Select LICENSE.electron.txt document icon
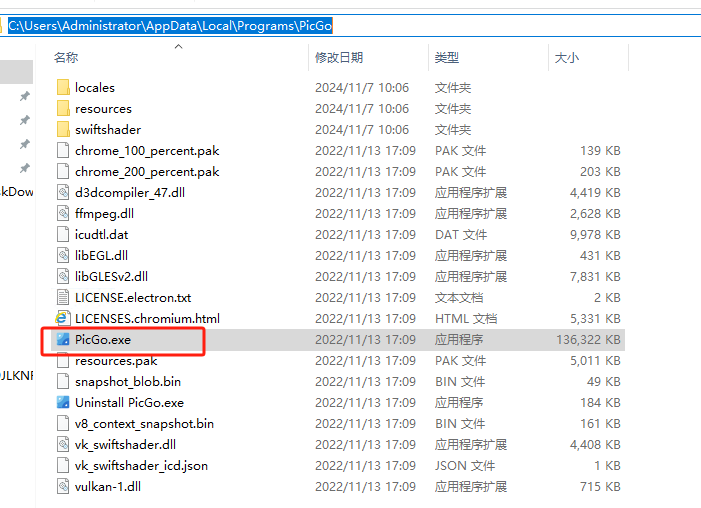This screenshot has width=701, height=508. point(63,297)
